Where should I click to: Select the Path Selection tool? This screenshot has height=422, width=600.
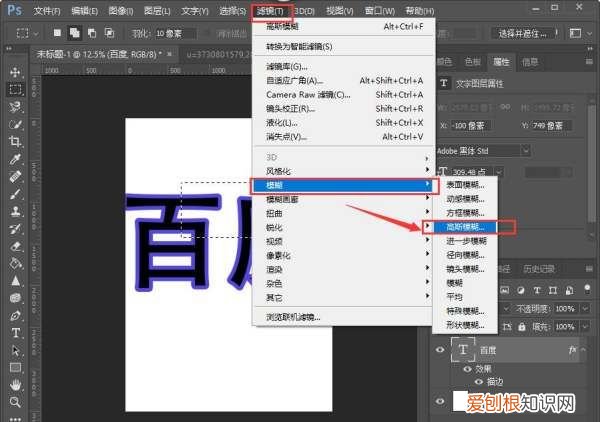click(x=15, y=350)
